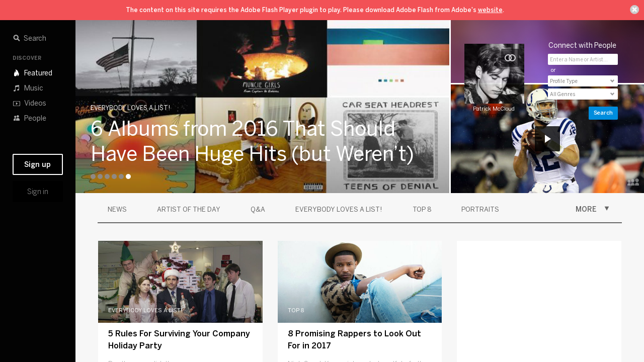Image resolution: width=644 pixels, height=362 pixels.
Task: Open the People section link
Action: click(x=35, y=118)
